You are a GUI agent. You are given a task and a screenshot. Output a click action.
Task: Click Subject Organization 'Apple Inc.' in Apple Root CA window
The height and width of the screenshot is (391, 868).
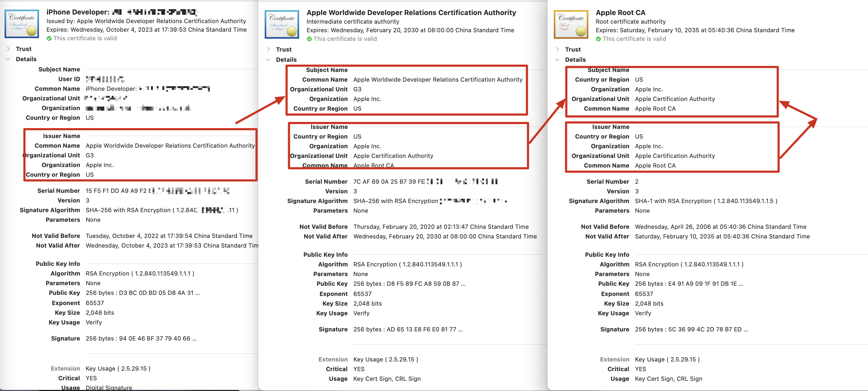point(649,89)
